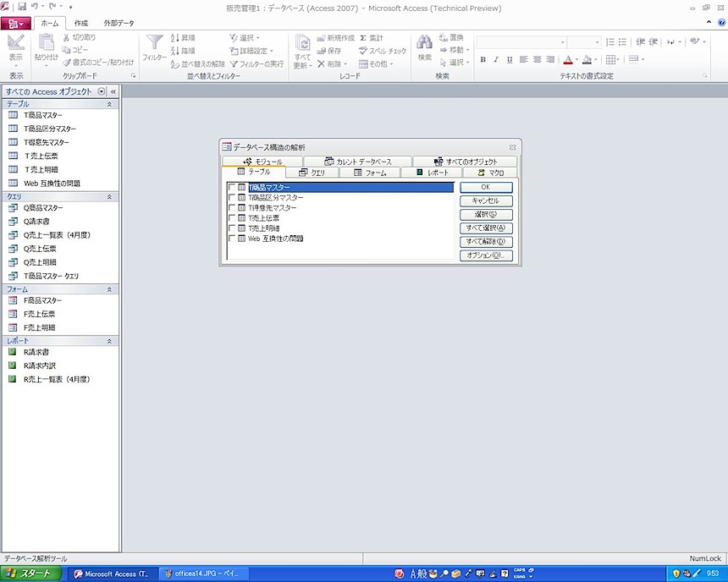
Task: Sort with the 昇順 ascending icon
Action: (175, 37)
